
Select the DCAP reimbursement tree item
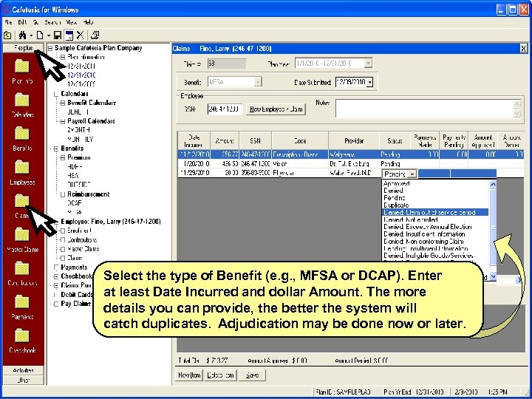coord(75,203)
